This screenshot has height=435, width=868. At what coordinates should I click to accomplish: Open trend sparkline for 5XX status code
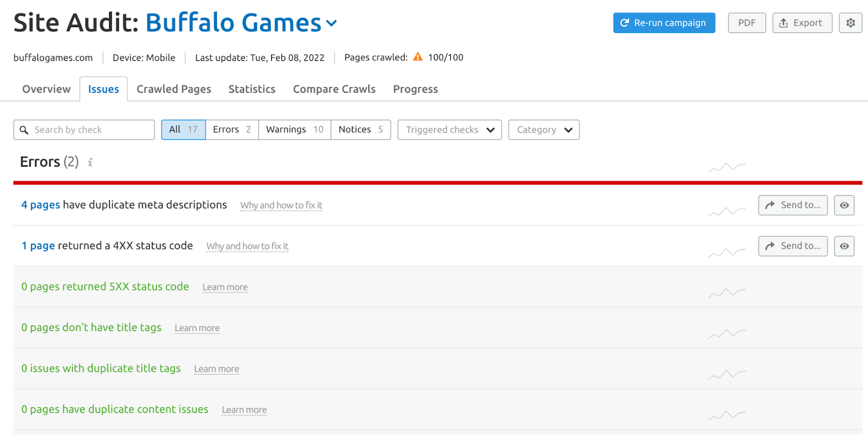tap(727, 293)
